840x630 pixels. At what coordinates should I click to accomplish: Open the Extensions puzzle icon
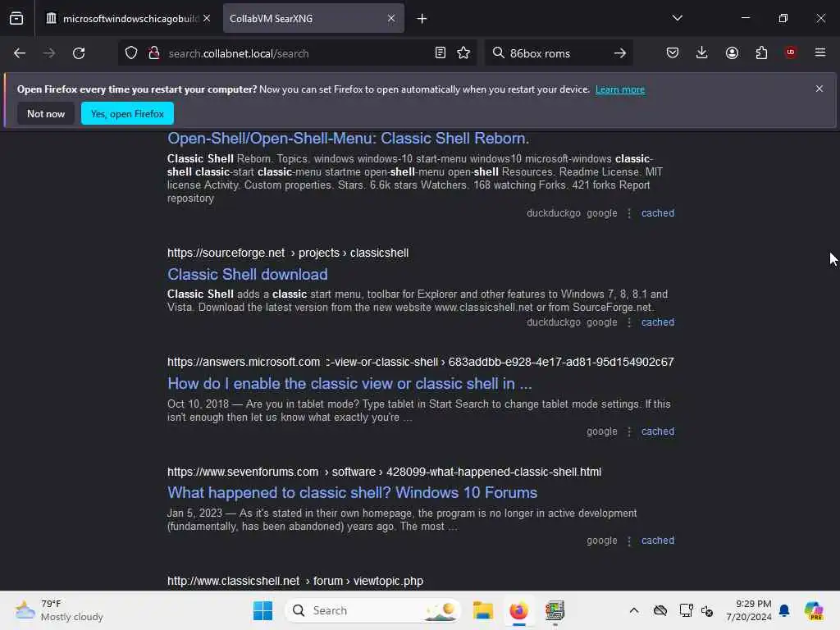pos(761,53)
